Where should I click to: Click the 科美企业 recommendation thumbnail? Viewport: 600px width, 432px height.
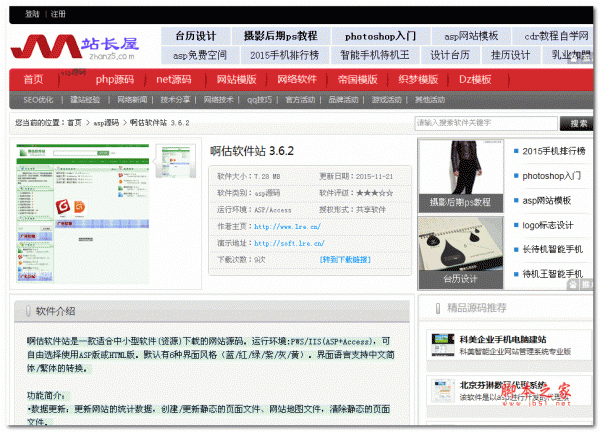(x=442, y=344)
